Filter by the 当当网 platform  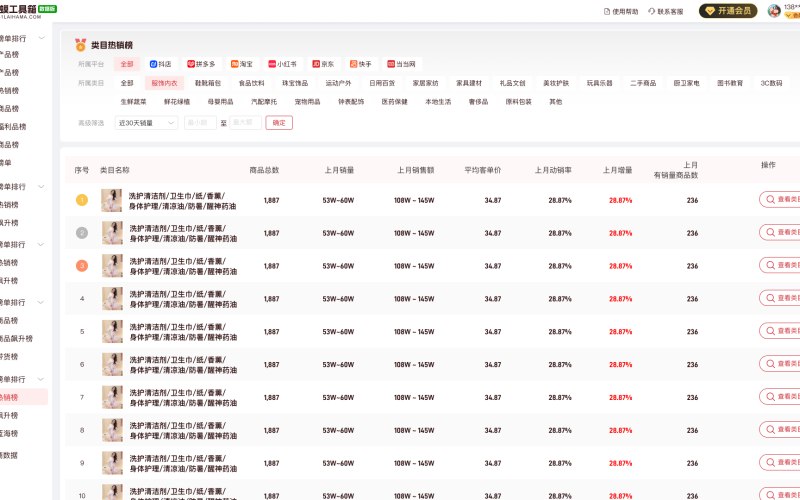(401, 64)
